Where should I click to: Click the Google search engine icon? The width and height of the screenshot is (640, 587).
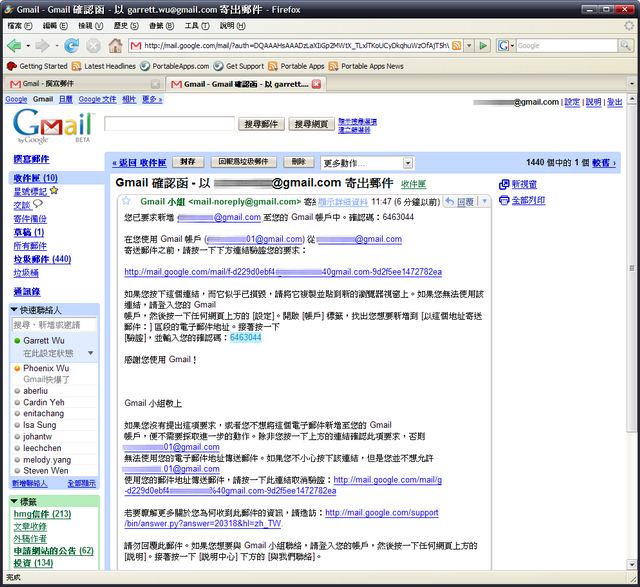[x=503, y=45]
